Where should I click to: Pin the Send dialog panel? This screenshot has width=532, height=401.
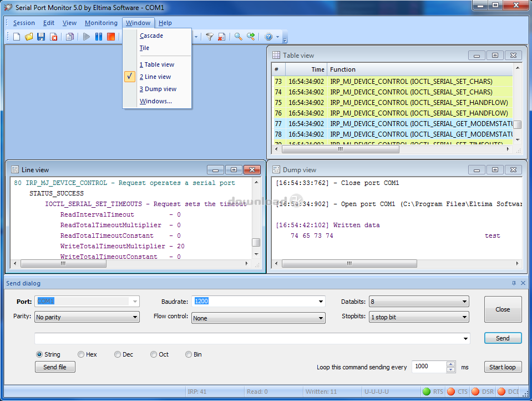[514, 283]
